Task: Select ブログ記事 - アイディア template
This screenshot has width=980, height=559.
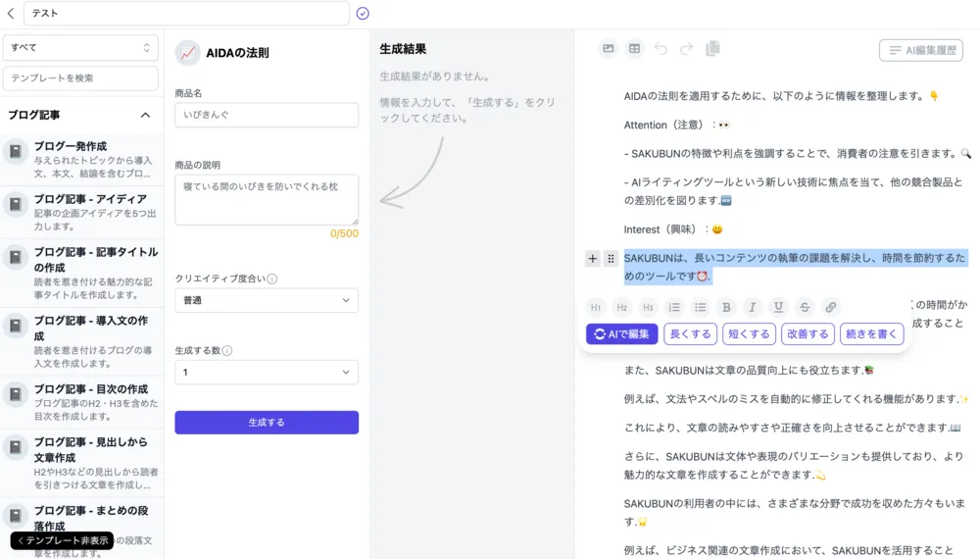Action: click(x=82, y=213)
